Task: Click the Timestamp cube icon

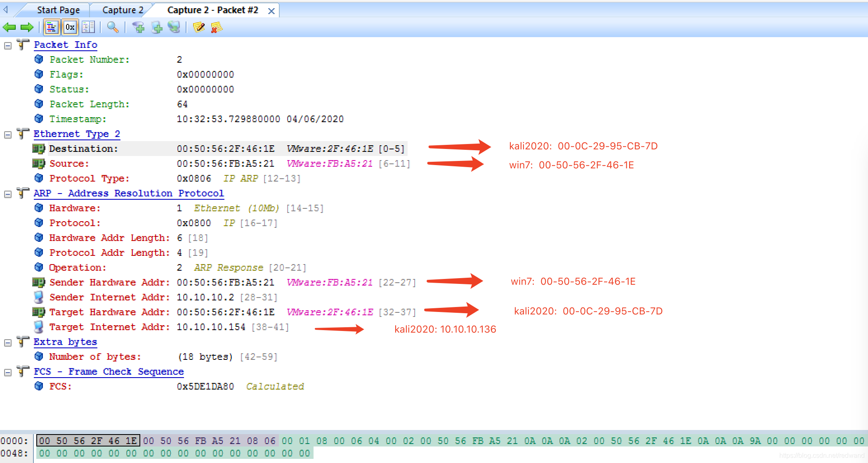Action: [39, 119]
